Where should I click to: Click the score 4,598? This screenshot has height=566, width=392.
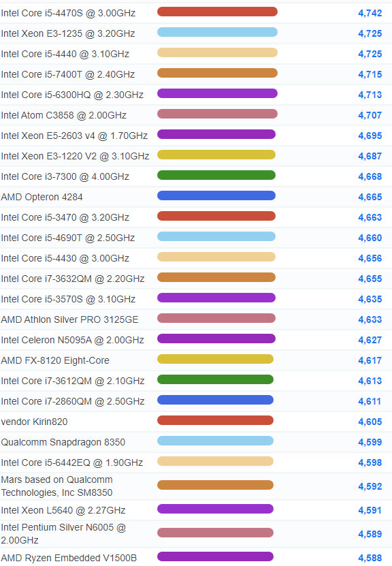pyautogui.click(x=370, y=462)
